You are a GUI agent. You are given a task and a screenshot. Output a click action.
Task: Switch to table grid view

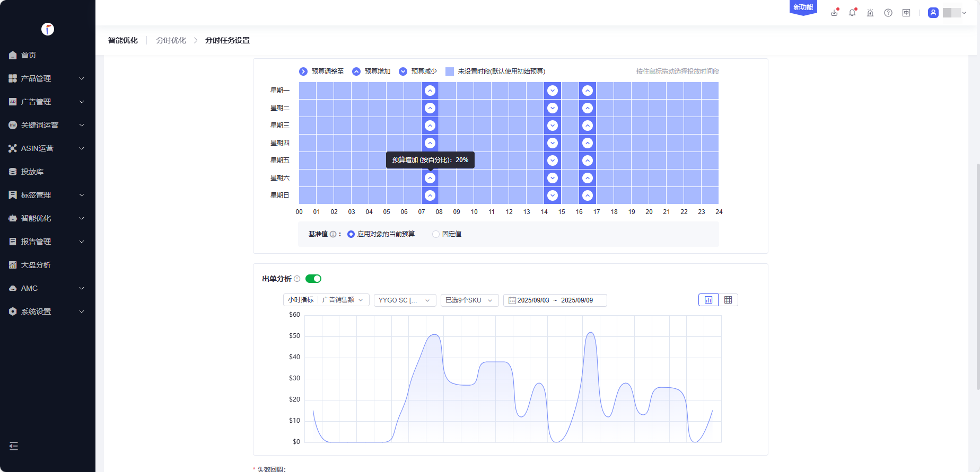tap(728, 300)
